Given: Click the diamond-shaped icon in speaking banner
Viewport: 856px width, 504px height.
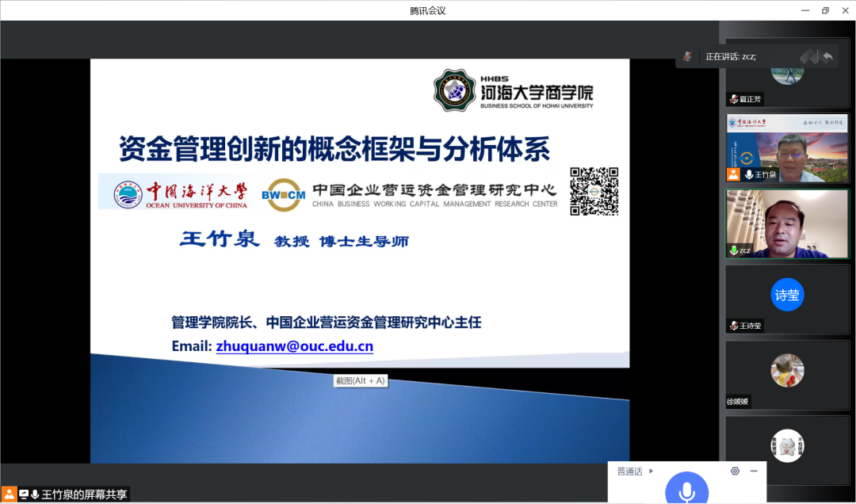Looking at the screenshot, I should point(809,56).
